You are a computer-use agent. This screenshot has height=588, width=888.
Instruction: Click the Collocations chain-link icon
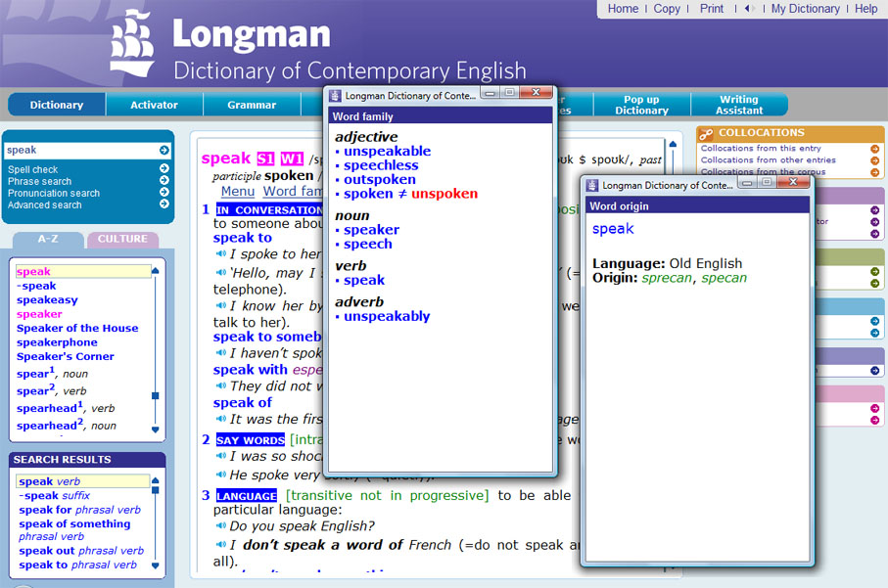(x=707, y=134)
